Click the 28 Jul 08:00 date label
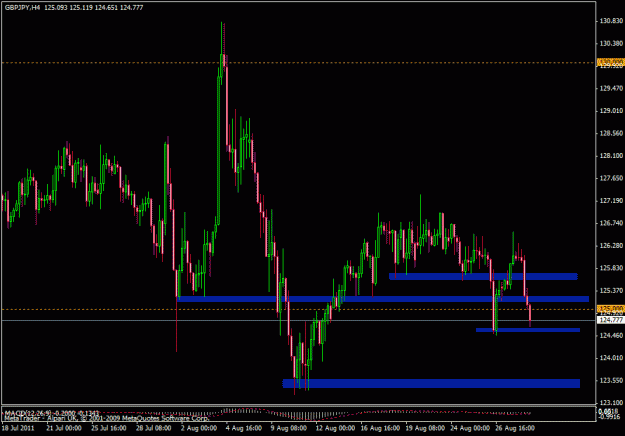 [154, 428]
